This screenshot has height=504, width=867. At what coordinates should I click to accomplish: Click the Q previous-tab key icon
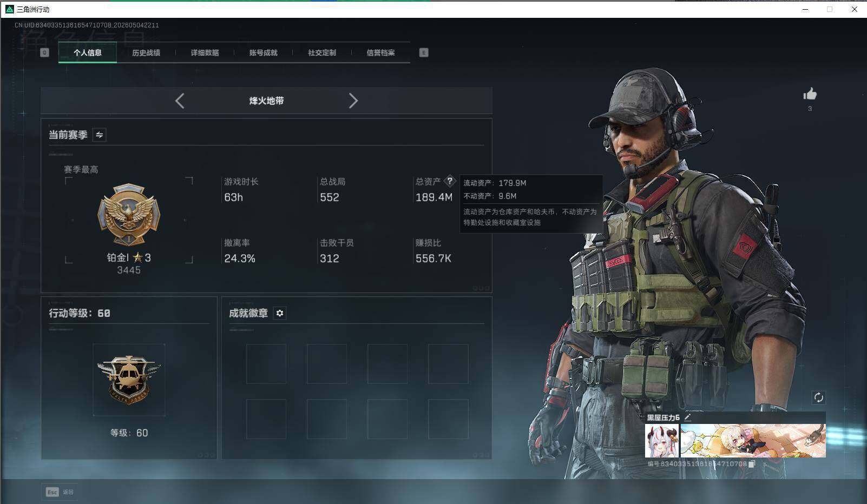[44, 52]
